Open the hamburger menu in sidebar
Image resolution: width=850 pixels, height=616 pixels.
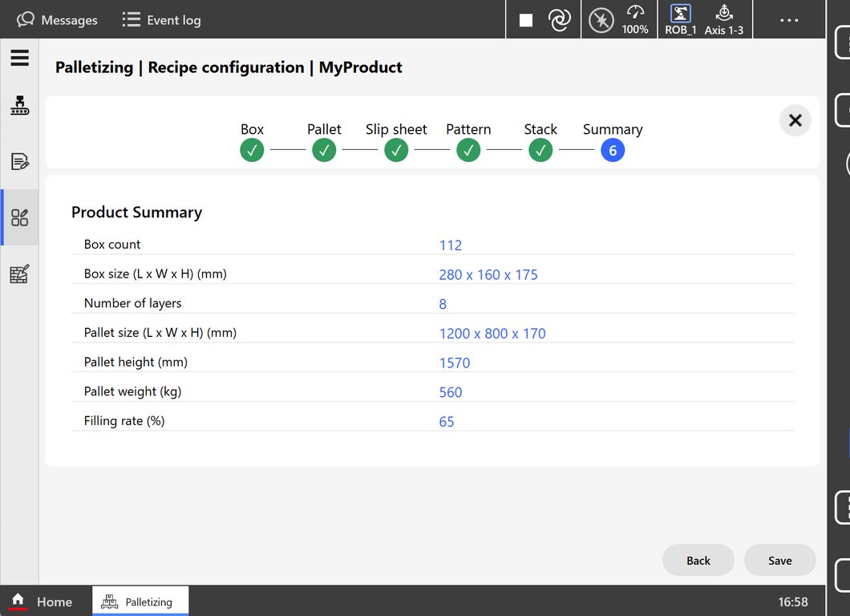[19, 58]
